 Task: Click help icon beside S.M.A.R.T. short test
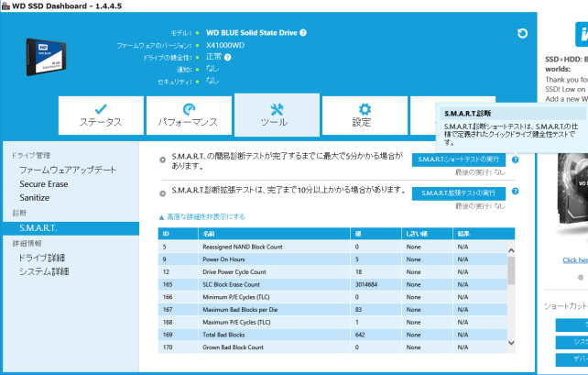pyautogui.click(x=515, y=160)
